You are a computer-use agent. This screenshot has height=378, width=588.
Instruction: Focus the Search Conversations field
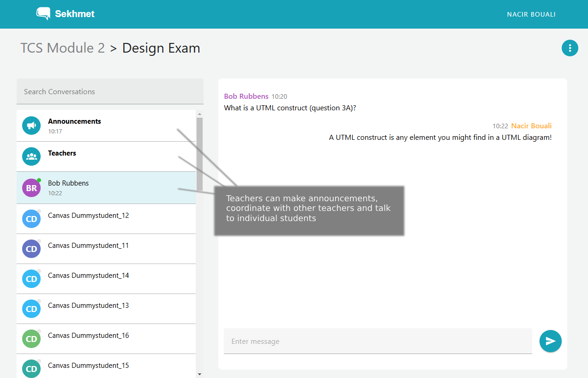pyautogui.click(x=110, y=91)
